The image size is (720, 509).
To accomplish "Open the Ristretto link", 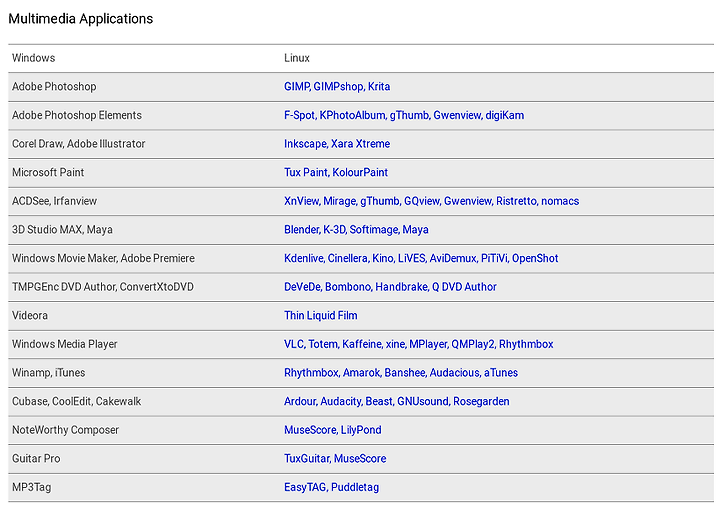I will pyautogui.click(x=516, y=201).
